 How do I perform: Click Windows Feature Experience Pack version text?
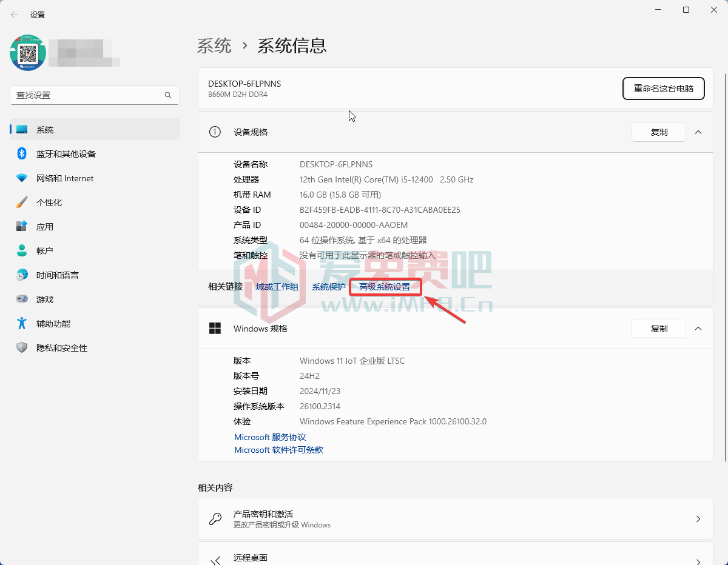pyautogui.click(x=393, y=421)
